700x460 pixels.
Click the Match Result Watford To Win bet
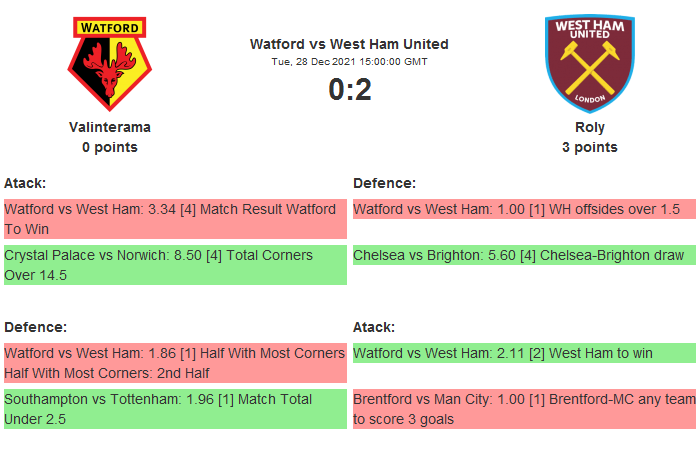coord(175,219)
